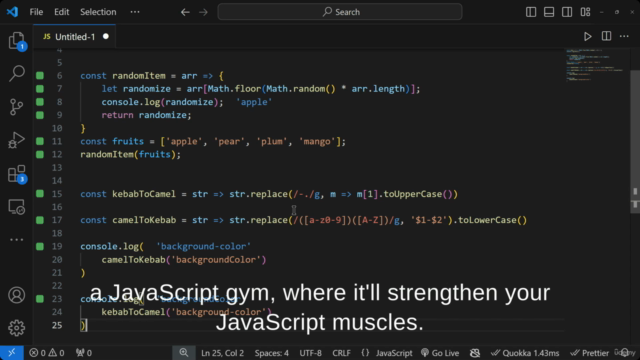Open Edit menu

pos(62,12)
